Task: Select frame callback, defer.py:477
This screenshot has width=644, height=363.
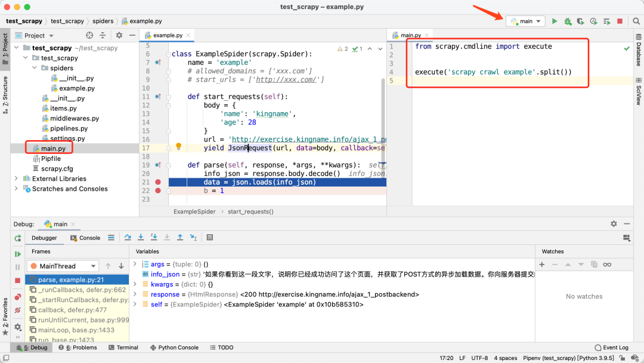Action: pos(77,310)
